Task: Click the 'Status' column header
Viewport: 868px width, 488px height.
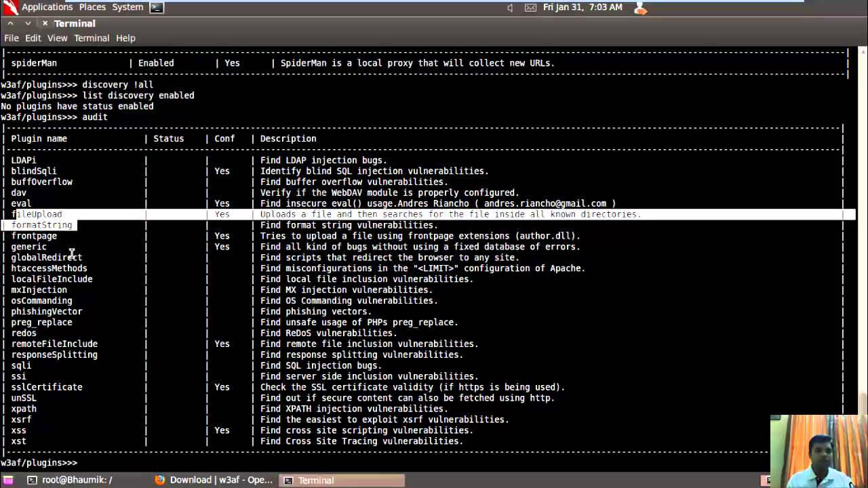Action: point(168,139)
